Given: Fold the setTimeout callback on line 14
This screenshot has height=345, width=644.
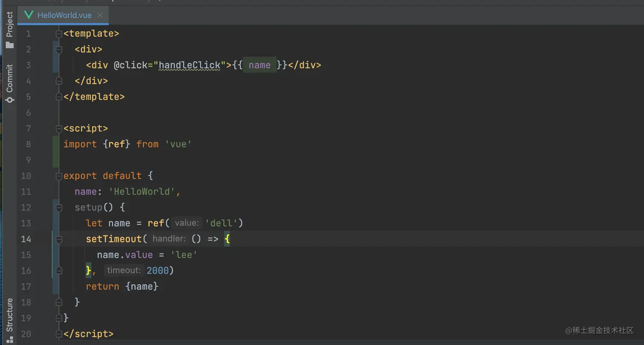Looking at the screenshot, I should [x=59, y=239].
